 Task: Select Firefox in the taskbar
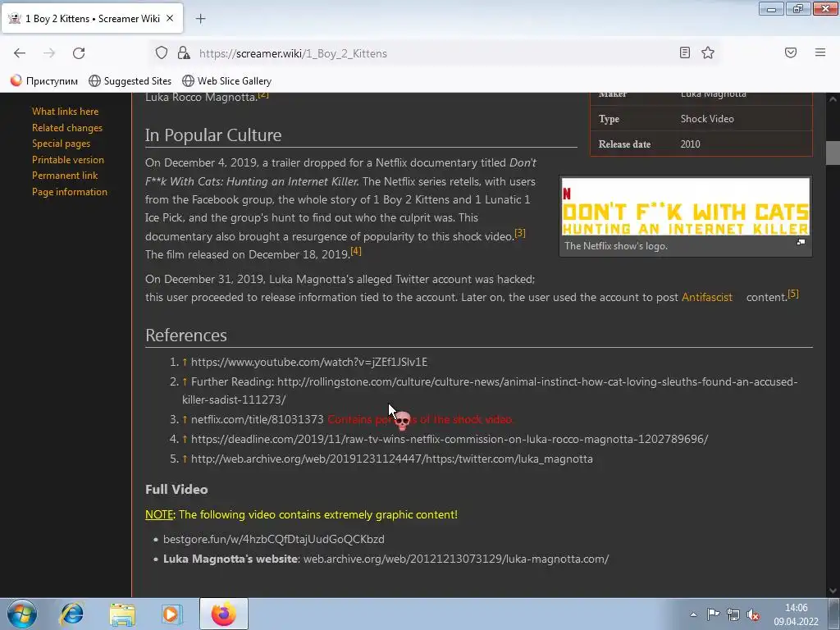pyautogui.click(x=223, y=614)
